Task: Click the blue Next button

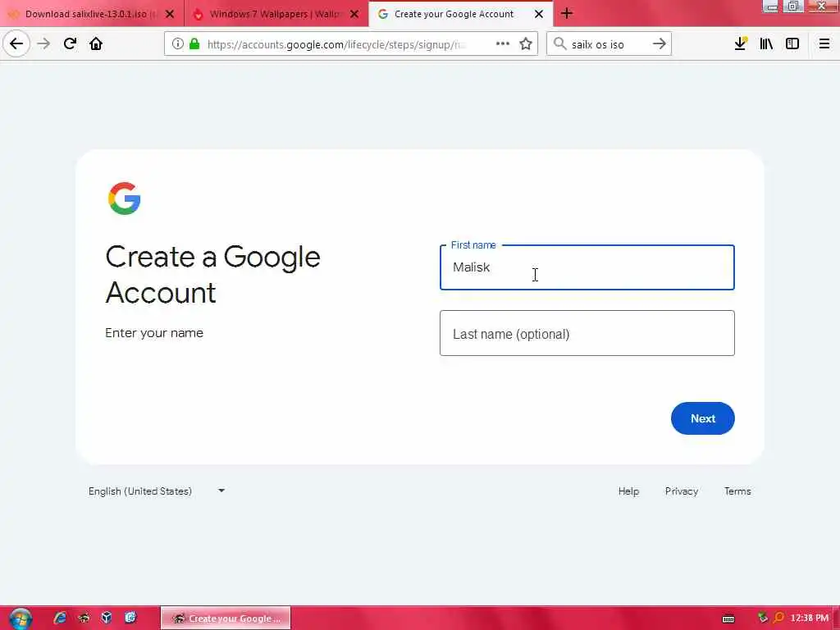Action: coord(702,418)
